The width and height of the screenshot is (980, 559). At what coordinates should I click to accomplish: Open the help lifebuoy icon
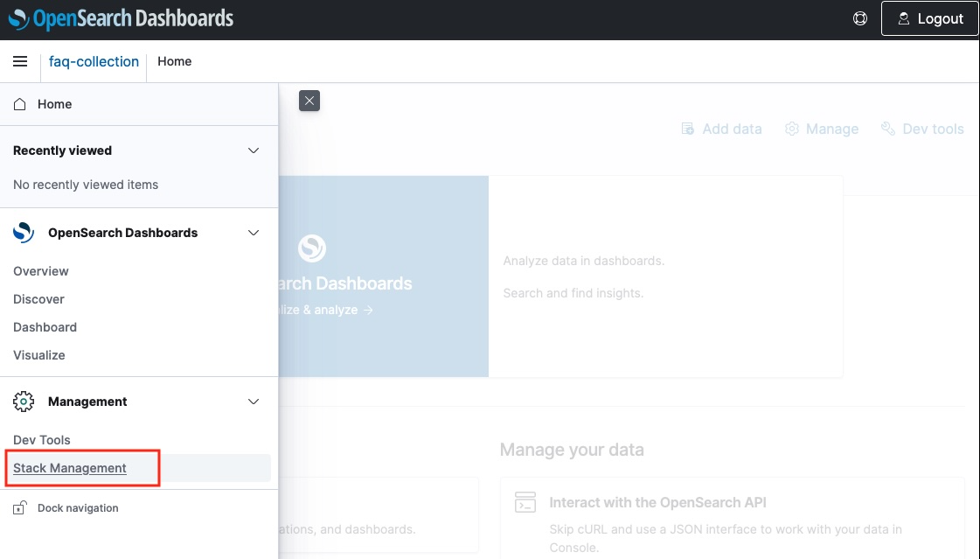860,18
